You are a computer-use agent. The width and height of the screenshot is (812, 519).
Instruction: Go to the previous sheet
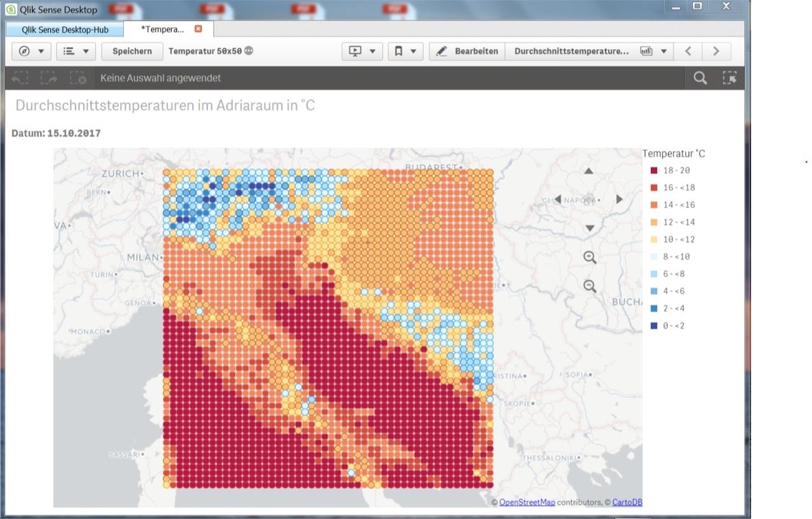pos(688,51)
